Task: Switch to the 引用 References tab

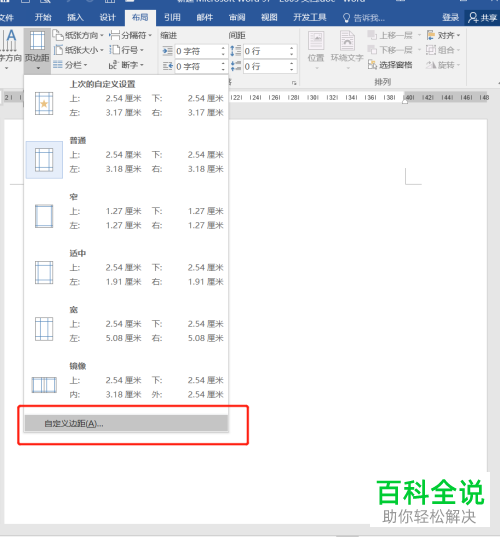Action: [172, 17]
